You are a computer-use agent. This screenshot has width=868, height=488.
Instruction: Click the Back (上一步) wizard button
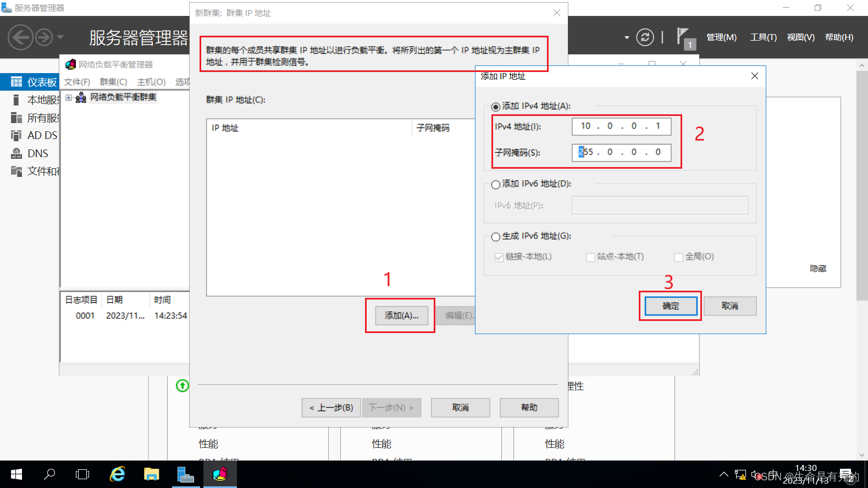331,408
